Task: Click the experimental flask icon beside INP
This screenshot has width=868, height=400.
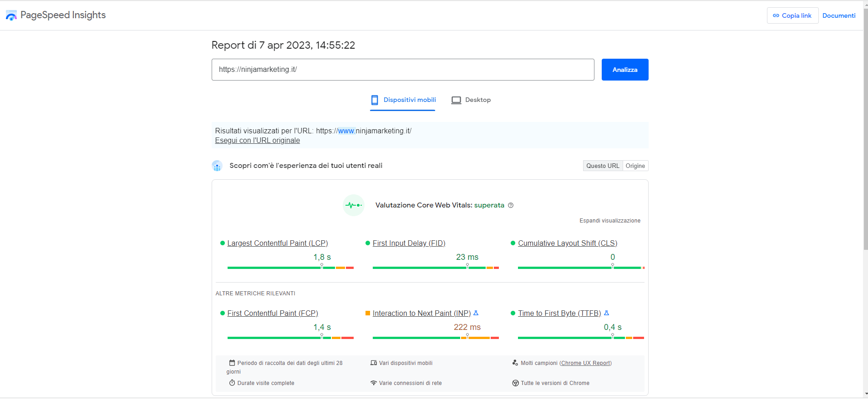Action: pyautogui.click(x=476, y=313)
